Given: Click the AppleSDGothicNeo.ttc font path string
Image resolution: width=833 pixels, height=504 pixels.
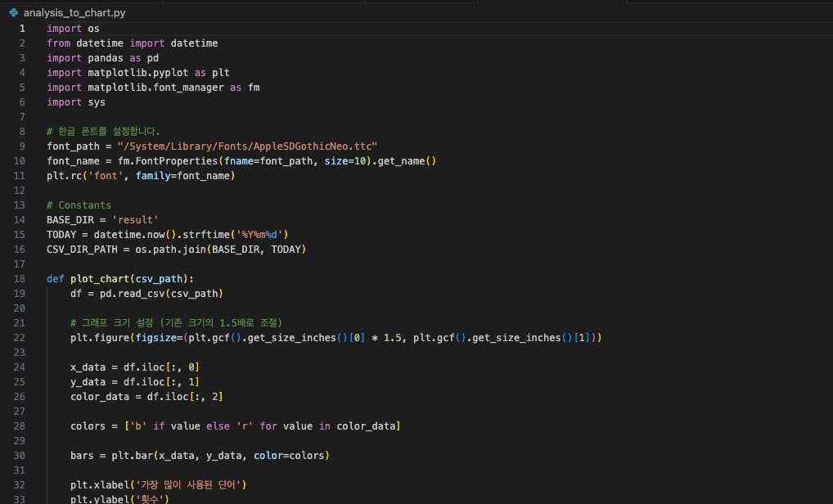Looking at the screenshot, I should pos(247,146).
